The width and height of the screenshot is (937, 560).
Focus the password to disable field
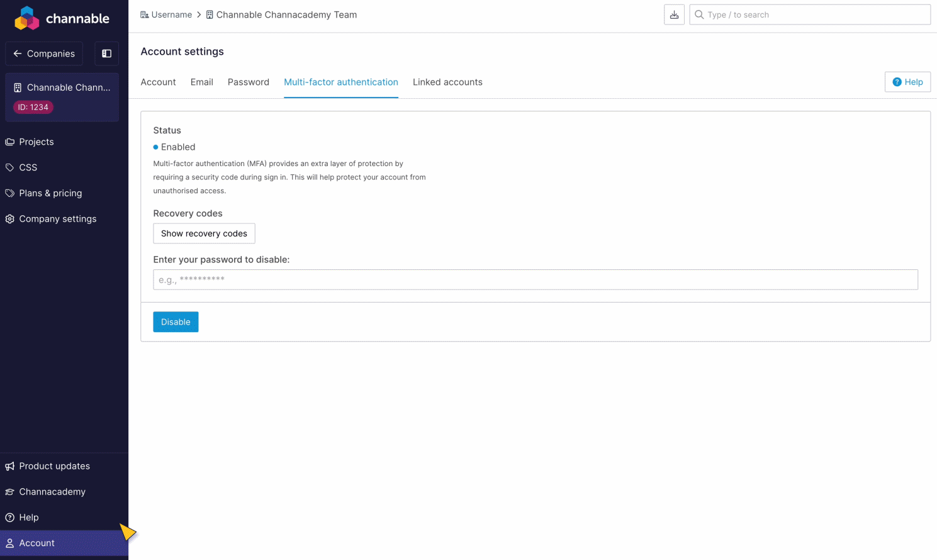pyautogui.click(x=535, y=279)
